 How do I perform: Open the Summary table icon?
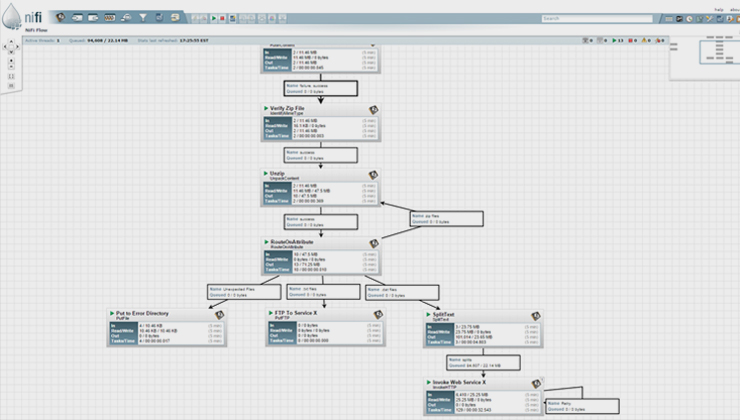[669, 19]
